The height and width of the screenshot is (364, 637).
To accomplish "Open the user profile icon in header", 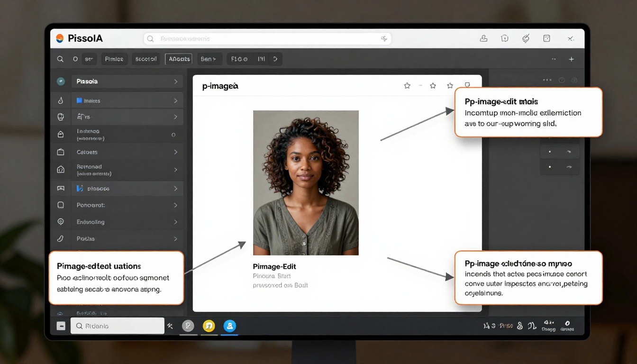I will pyautogui.click(x=483, y=38).
